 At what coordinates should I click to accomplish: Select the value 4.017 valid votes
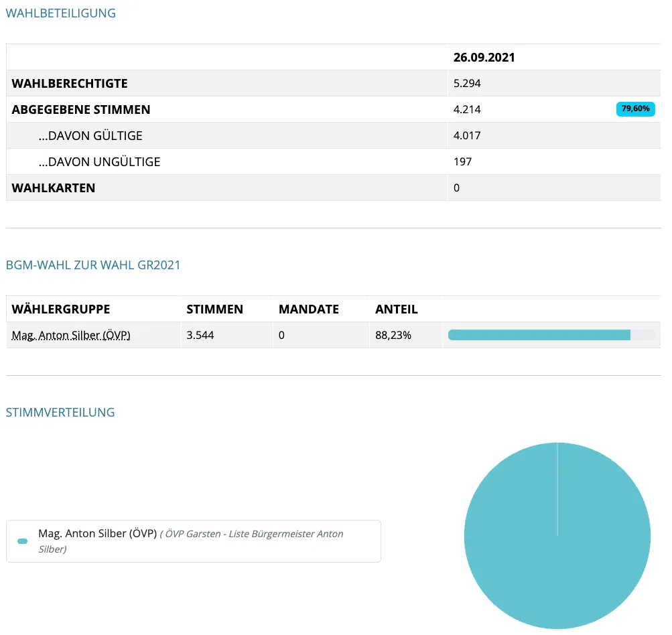pyautogui.click(x=467, y=136)
